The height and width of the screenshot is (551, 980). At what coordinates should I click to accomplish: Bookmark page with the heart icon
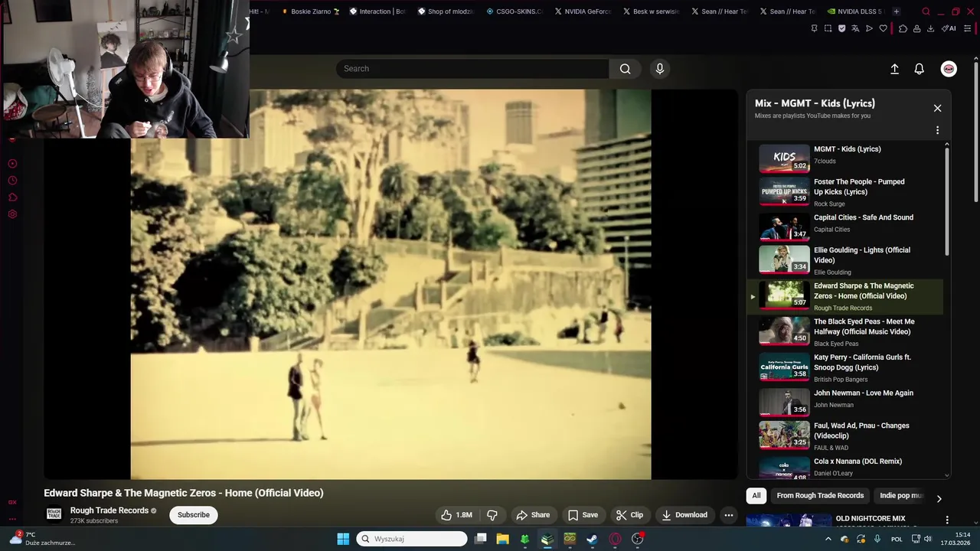pyautogui.click(x=883, y=28)
